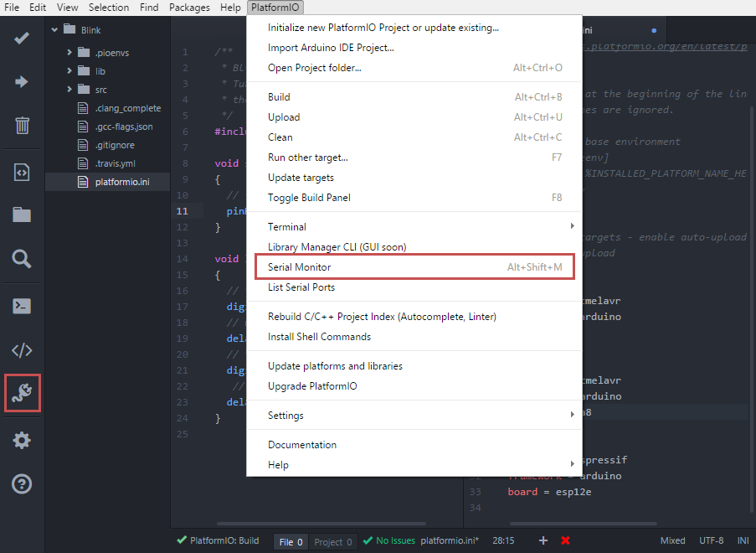Click the Clean trash can icon
This screenshot has height=553, width=756.
22,126
